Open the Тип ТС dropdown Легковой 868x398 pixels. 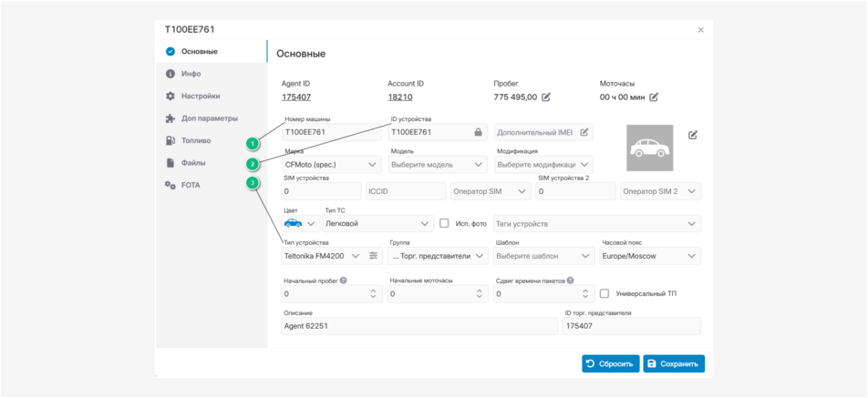[377, 223]
